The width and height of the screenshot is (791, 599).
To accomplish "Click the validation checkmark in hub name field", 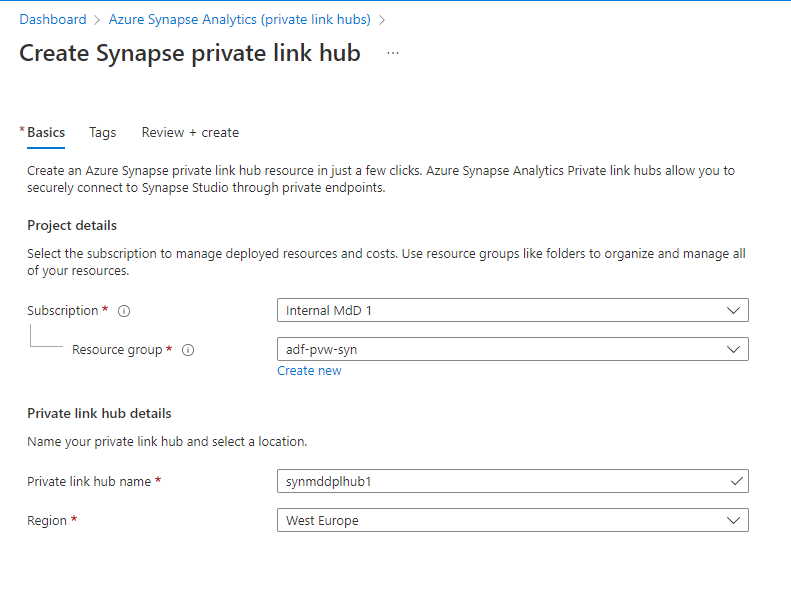I will 737,481.
